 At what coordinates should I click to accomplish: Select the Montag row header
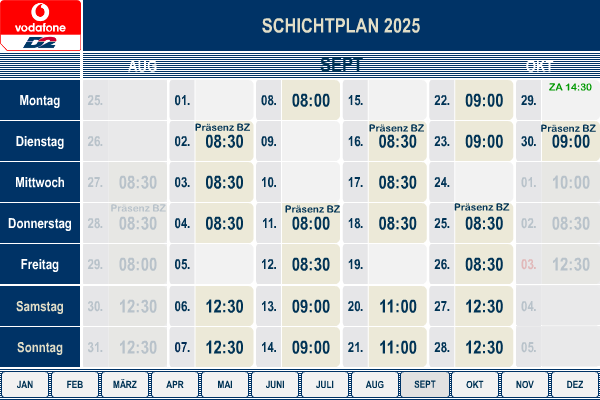pos(40,100)
